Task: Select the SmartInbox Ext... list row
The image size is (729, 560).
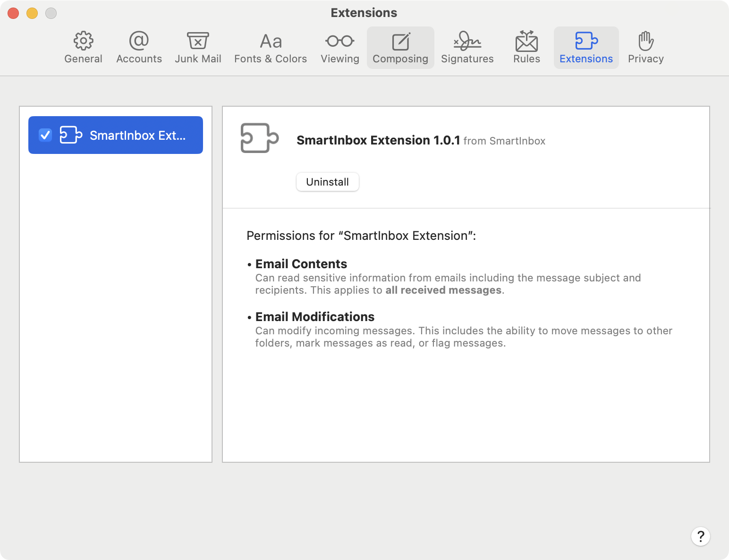Action: [x=116, y=135]
